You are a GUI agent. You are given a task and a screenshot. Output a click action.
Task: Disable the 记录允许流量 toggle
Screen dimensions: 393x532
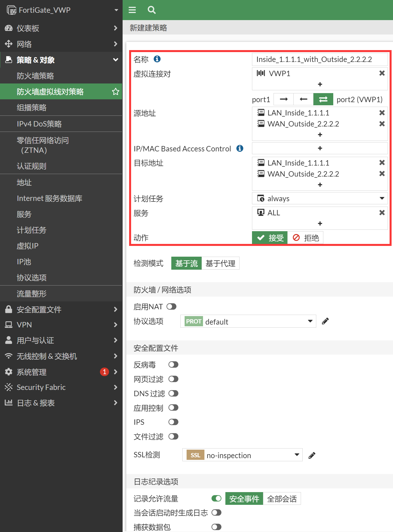coord(216,499)
